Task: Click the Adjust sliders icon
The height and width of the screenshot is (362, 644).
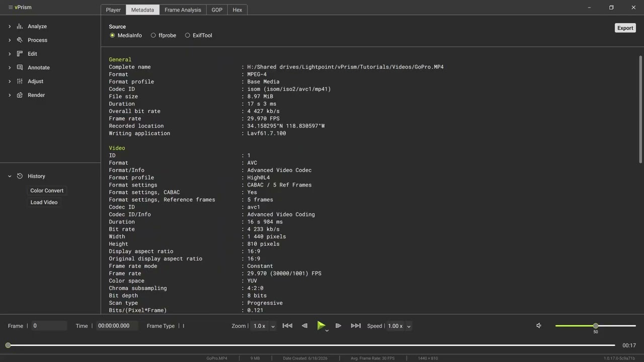Action: 20,81
